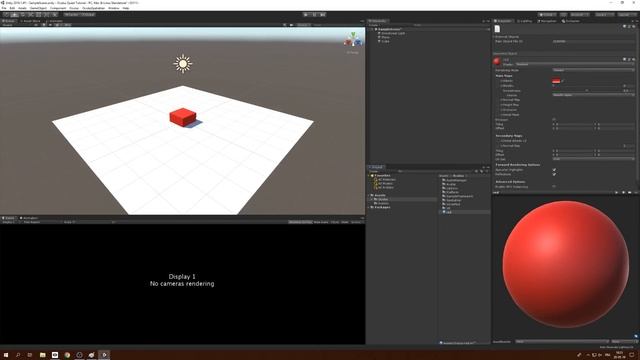The image size is (640, 360).
Task: Open the Component menu
Action: tap(58, 8)
